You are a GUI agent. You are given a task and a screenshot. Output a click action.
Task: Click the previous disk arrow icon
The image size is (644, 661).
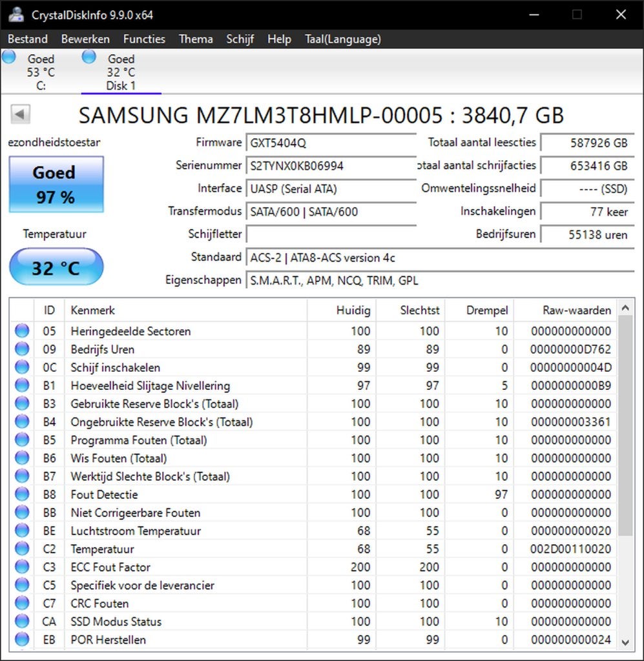coord(20,114)
